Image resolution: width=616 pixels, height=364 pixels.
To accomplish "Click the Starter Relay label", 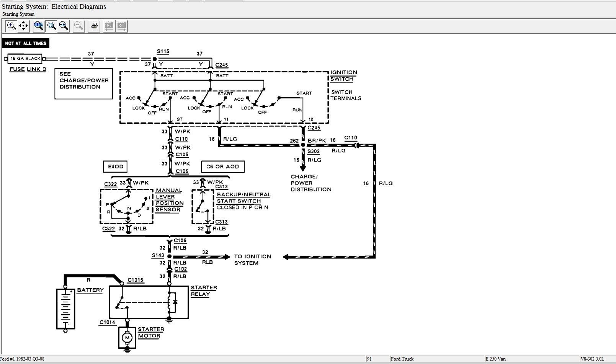I will (x=204, y=291).
